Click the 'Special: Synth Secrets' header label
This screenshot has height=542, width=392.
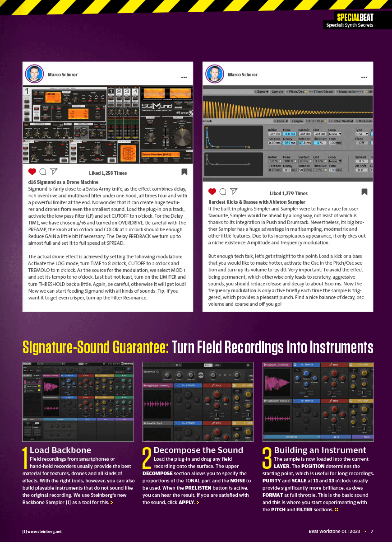tap(350, 25)
